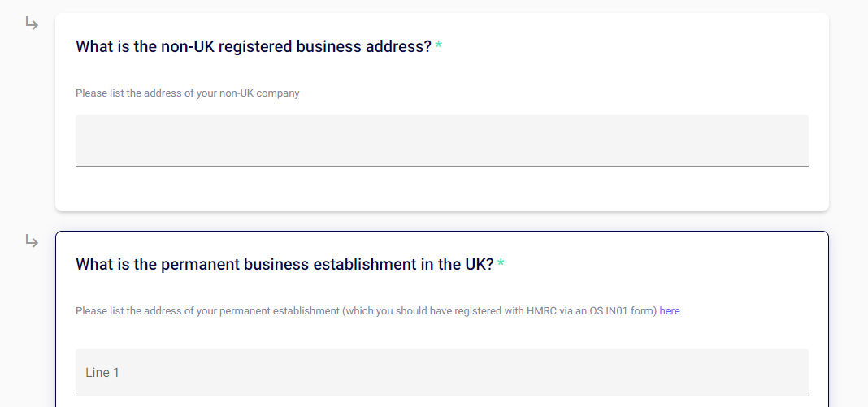The height and width of the screenshot is (407, 868).
Task: Open the "here" link for OS IN01
Action: coord(670,311)
